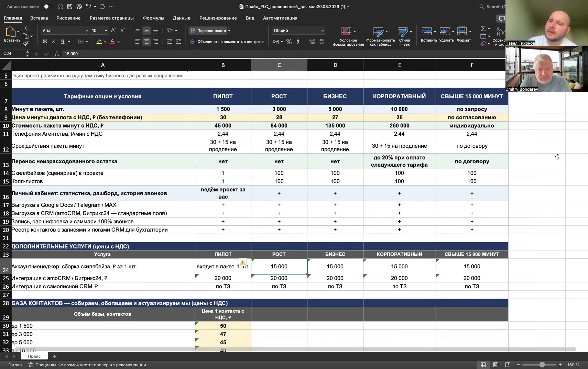588x369 pixels.
Task: Click the Name Box showing C24
Action: coord(12,54)
